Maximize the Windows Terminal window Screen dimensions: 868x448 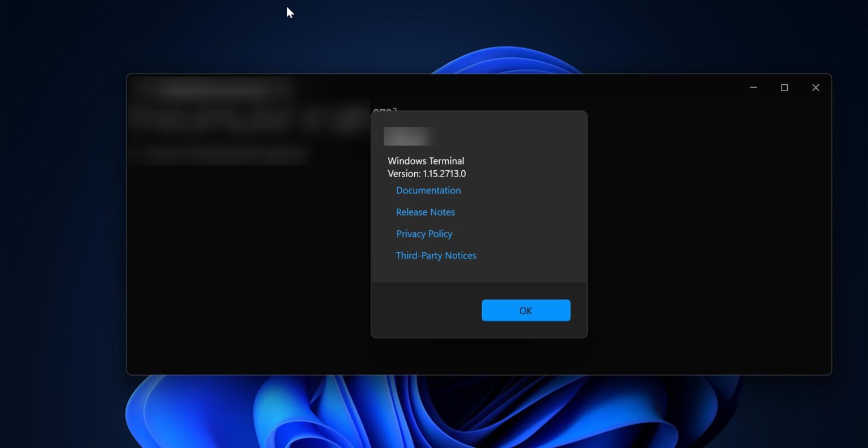tap(784, 88)
